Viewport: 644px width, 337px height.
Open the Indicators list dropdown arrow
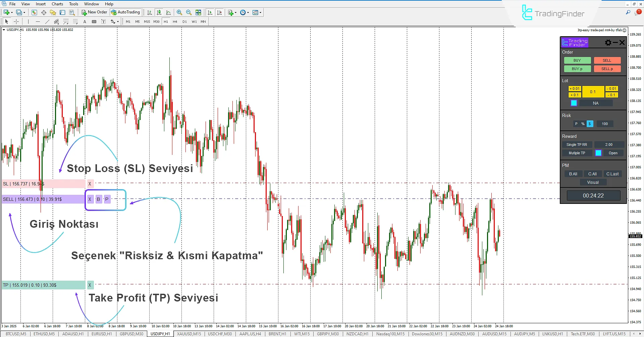[x=236, y=13]
